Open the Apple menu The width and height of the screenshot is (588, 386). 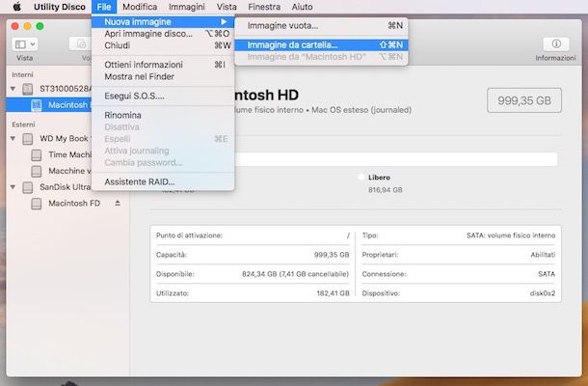pyautogui.click(x=16, y=7)
